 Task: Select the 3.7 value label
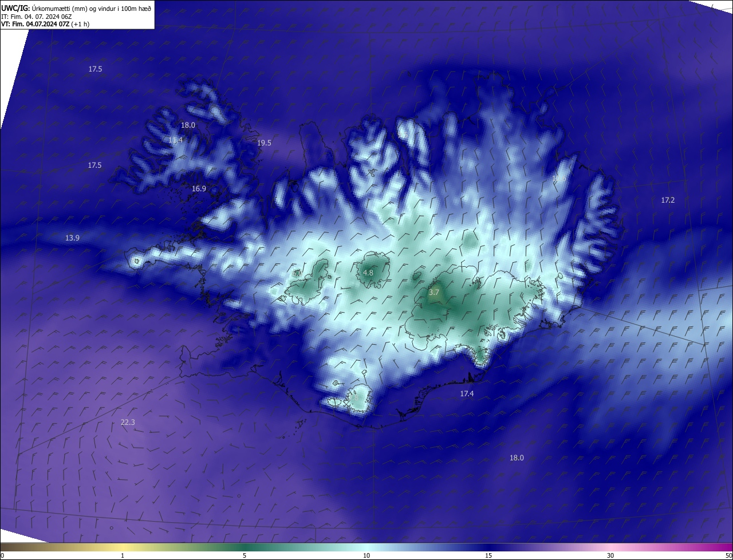pyautogui.click(x=434, y=293)
